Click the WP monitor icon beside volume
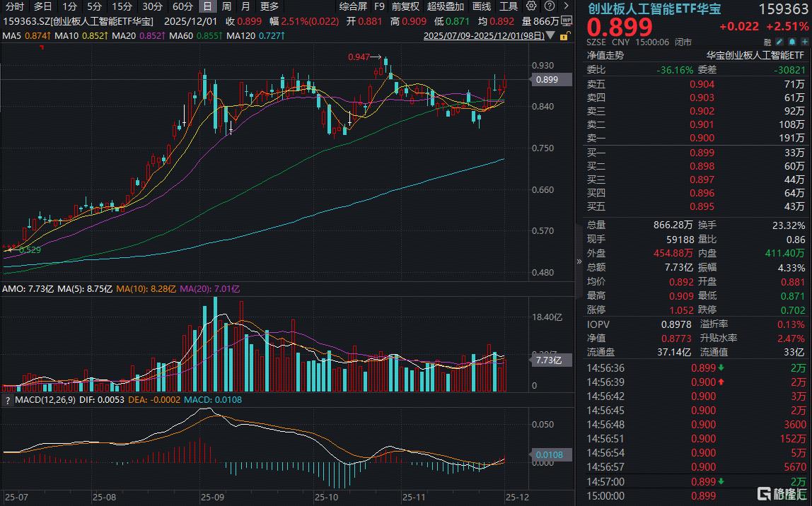 pyautogui.click(x=566, y=21)
